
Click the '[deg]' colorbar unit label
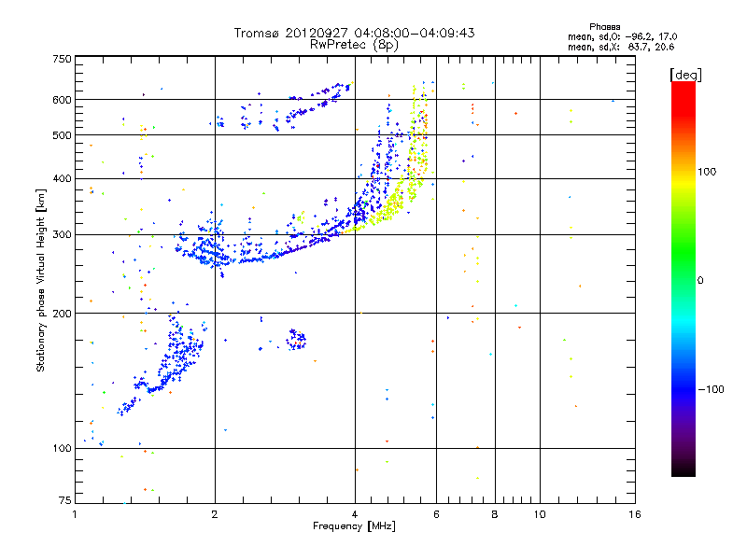click(685, 75)
